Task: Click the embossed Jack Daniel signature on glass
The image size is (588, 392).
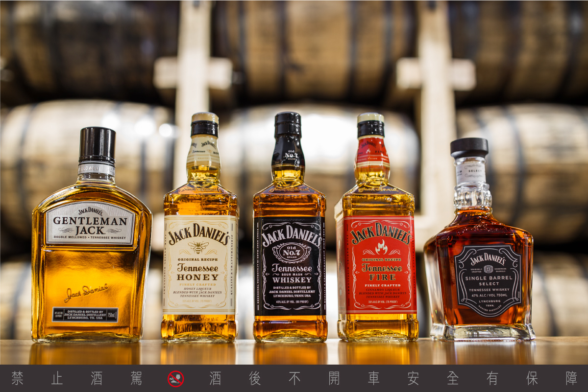Action: pos(86,292)
